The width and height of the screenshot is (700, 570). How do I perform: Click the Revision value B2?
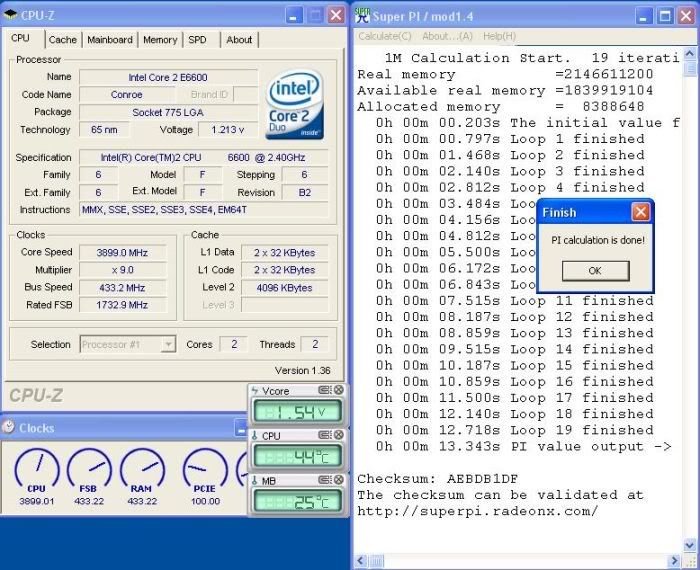pyautogui.click(x=305, y=192)
